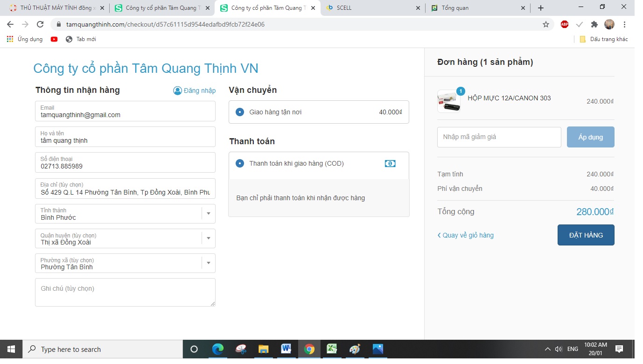
Task: Open Google Chrome from taskbar
Action: point(309,349)
